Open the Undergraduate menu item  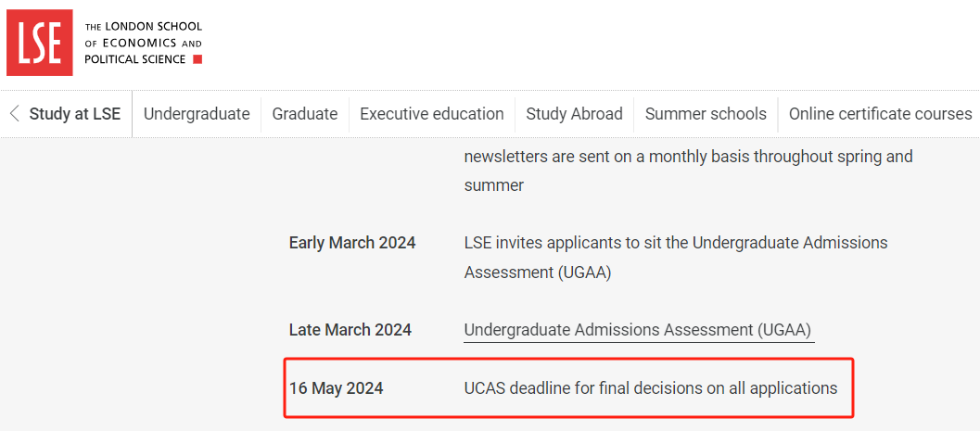197,114
